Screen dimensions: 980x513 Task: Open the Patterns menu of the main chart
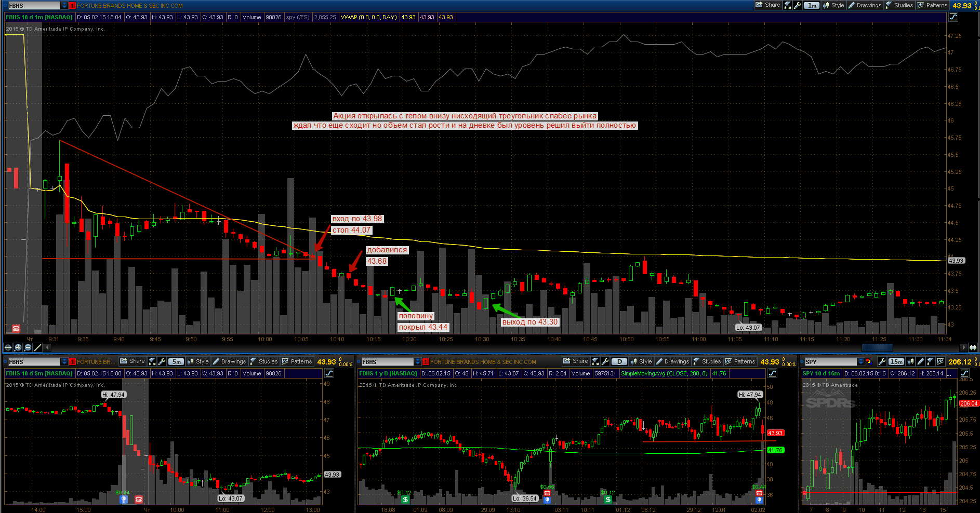[x=932, y=5]
